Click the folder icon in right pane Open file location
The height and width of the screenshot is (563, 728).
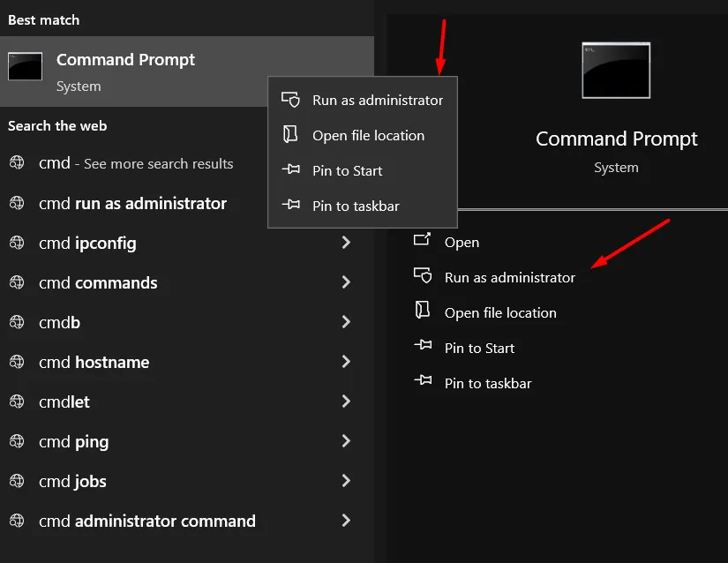pos(423,310)
